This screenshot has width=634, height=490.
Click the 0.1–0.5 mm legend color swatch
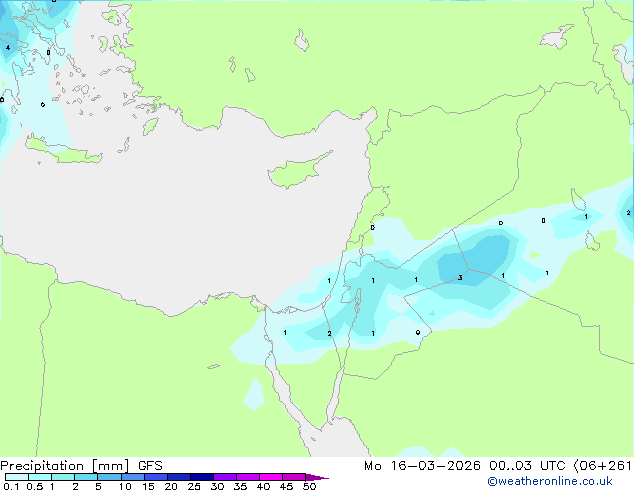(x=17, y=477)
